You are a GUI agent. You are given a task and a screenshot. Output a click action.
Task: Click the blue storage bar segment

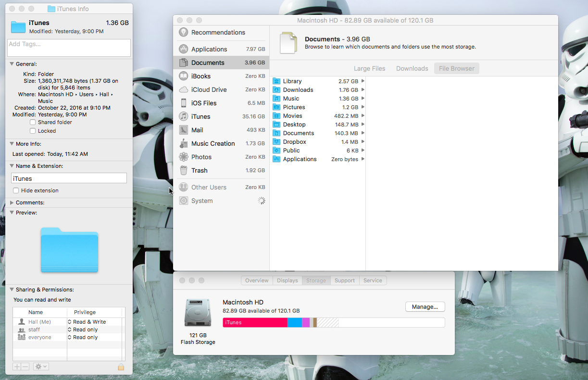[x=295, y=322]
